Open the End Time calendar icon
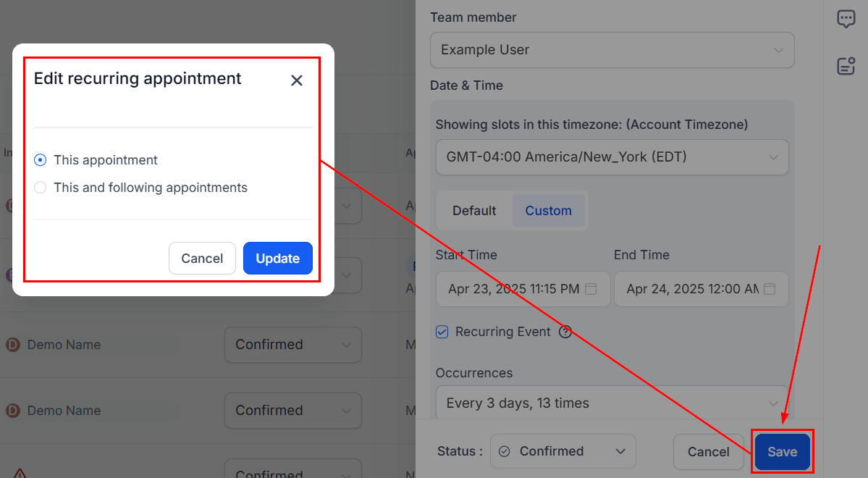Image resolution: width=868 pixels, height=478 pixels. point(770,289)
